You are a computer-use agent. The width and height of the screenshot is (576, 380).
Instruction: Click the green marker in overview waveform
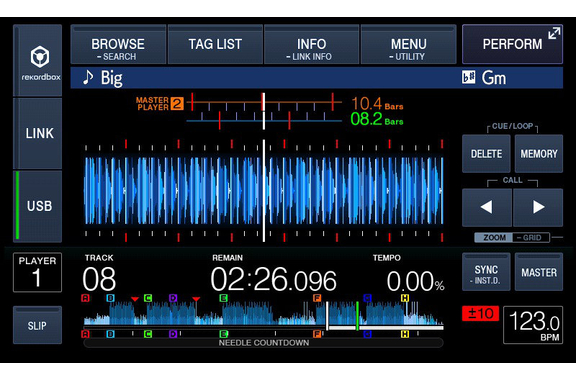(357, 316)
